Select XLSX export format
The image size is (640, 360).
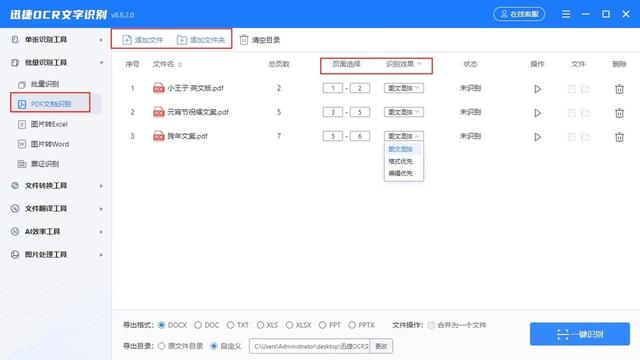[x=289, y=325]
